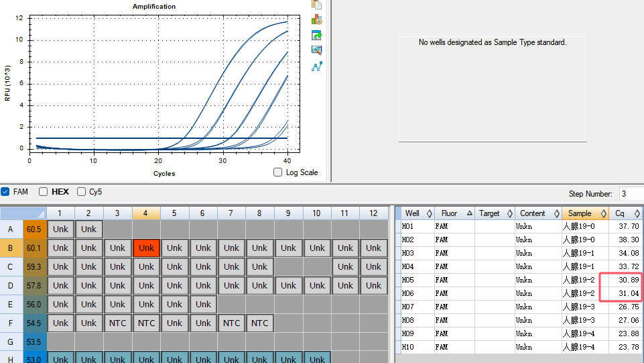Select plate column 2 header
This screenshot has height=363, width=644.
tap(88, 213)
